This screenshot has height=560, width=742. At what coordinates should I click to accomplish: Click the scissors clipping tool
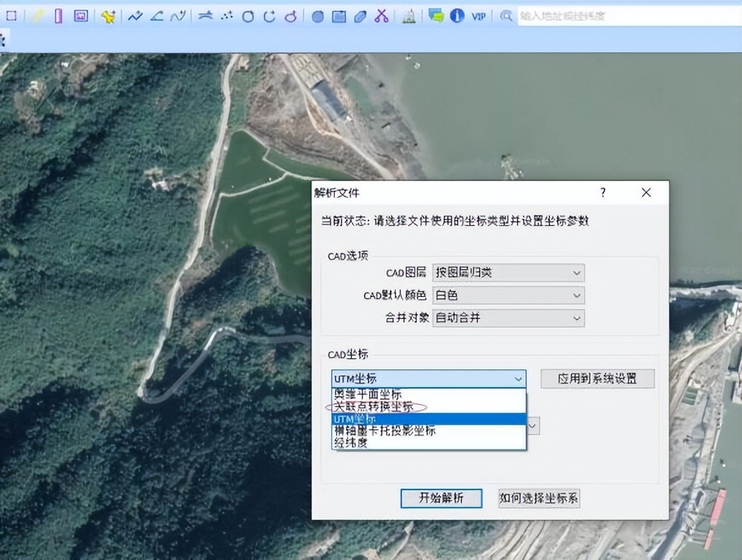pyautogui.click(x=381, y=16)
